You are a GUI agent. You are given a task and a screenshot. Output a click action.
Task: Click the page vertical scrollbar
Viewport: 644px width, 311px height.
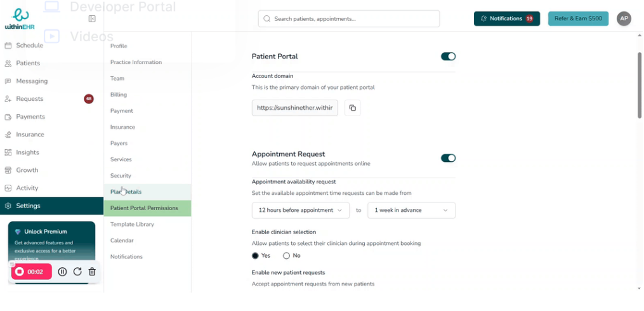click(x=640, y=85)
